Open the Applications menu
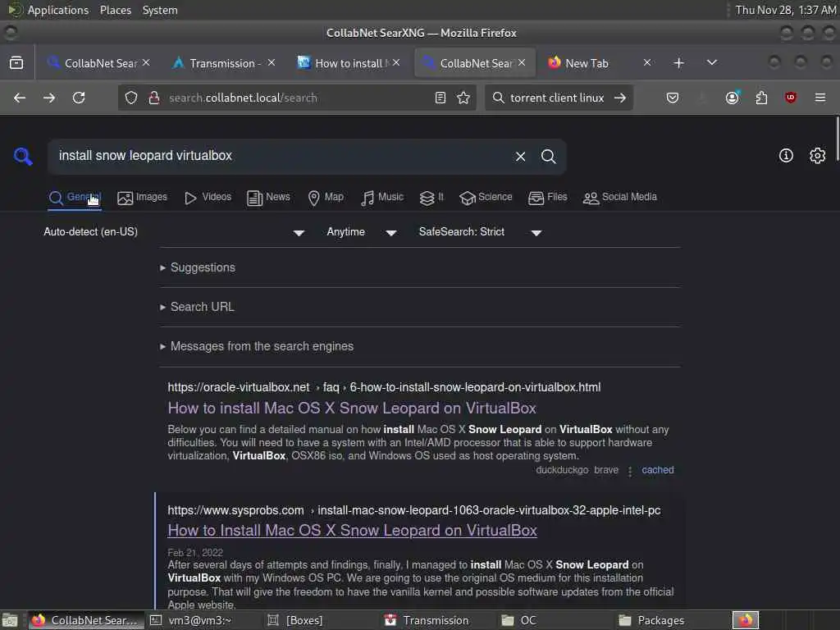 [x=58, y=10]
